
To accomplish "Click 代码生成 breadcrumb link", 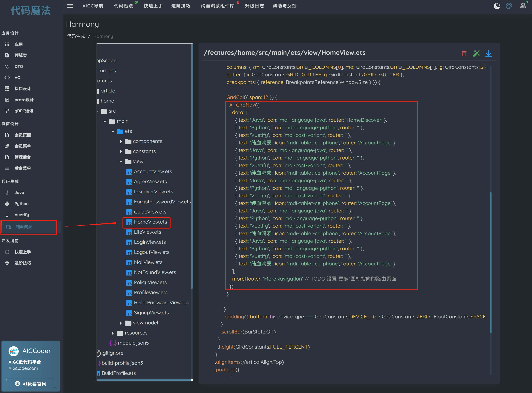I will pyautogui.click(x=76, y=36).
